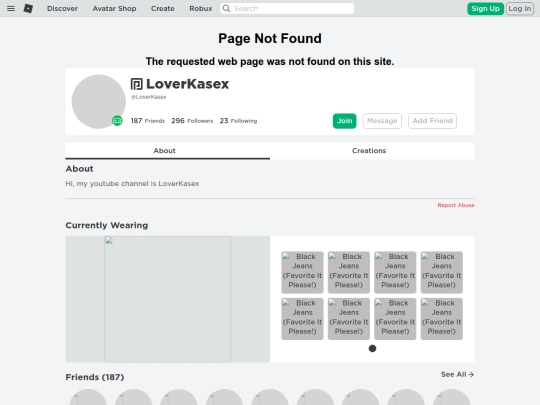Click the search magnifier icon
The image size is (540, 405).
(x=226, y=9)
